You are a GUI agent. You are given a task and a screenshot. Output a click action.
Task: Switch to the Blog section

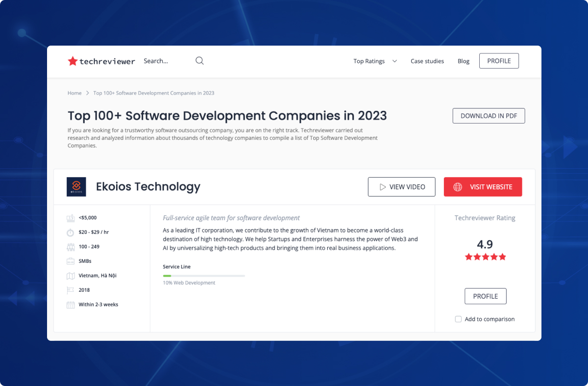click(x=463, y=61)
